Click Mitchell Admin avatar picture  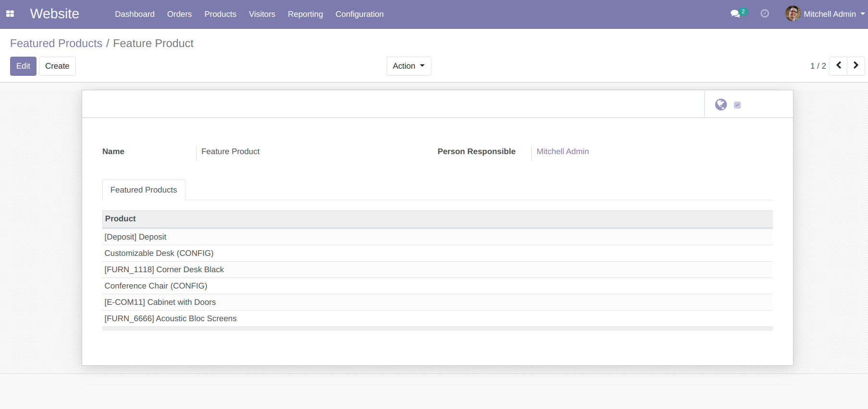793,14
